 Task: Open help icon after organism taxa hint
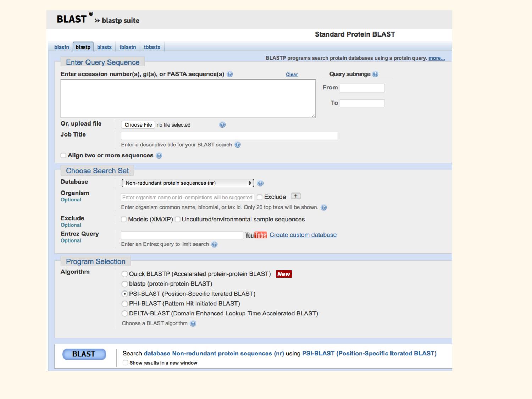[324, 207]
